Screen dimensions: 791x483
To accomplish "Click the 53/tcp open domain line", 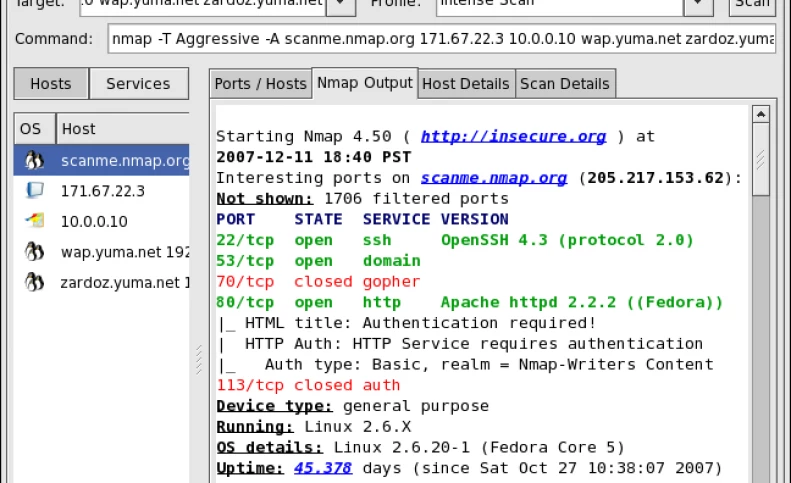I will click(318, 261).
